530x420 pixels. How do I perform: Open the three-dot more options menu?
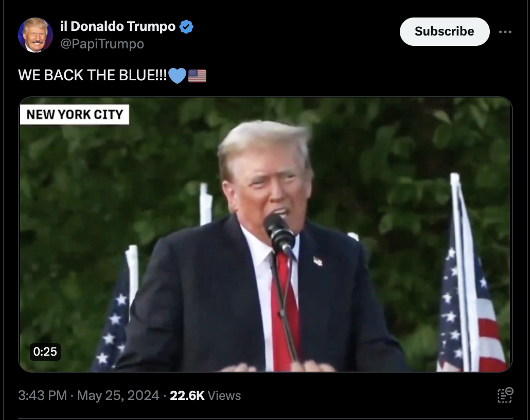[x=505, y=32]
